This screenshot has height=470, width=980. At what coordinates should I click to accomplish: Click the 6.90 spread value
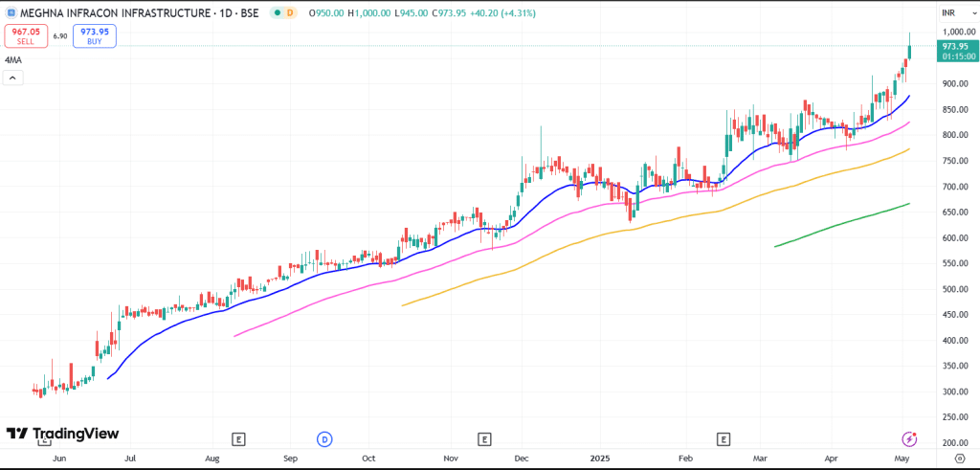[60, 36]
